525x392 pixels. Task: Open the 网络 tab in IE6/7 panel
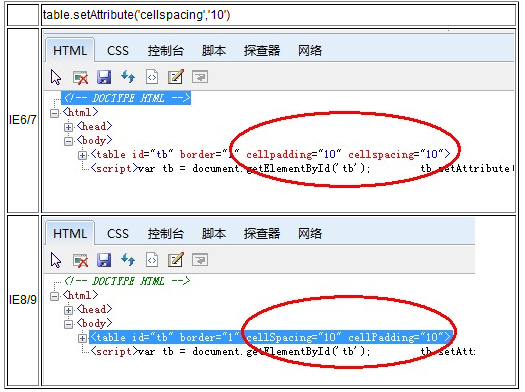click(310, 51)
